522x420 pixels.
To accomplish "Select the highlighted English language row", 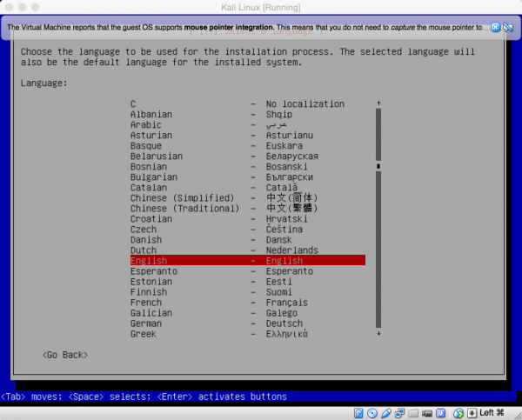I will 248,260.
